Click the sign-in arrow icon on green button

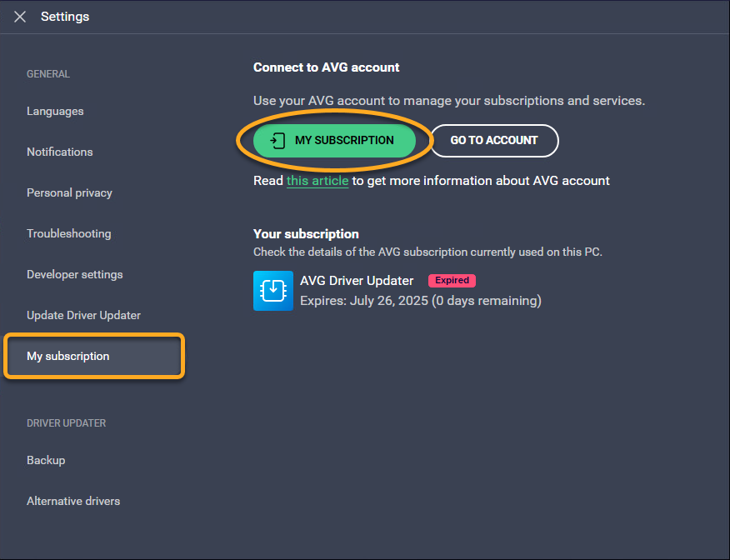pyautogui.click(x=278, y=141)
